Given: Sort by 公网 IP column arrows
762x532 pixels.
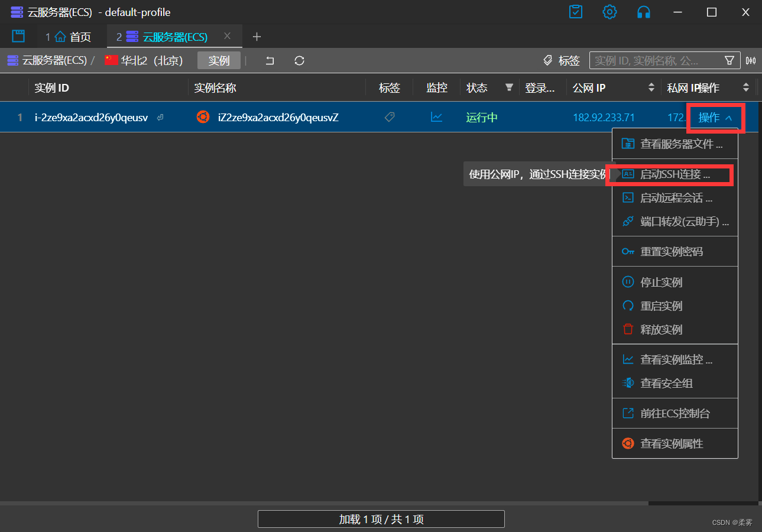Looking at the screenshot, I should point(651,87).
